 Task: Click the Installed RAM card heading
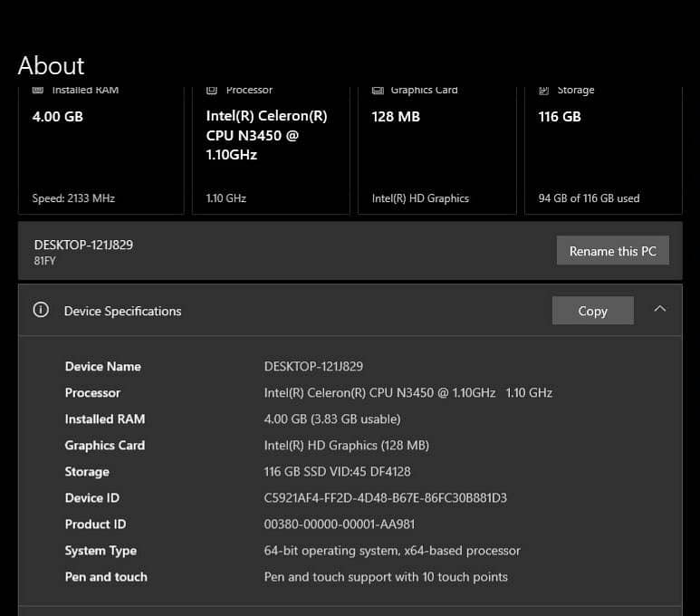pos(85,91)
